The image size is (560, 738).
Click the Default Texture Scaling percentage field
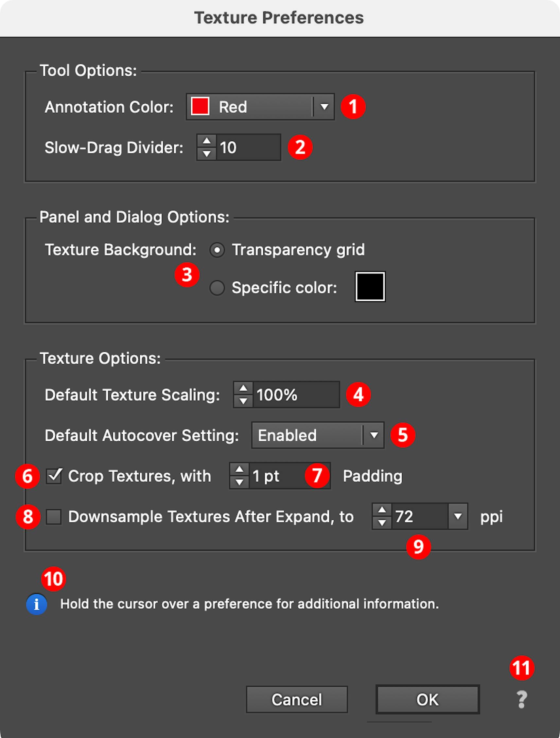tap(296, 395)
